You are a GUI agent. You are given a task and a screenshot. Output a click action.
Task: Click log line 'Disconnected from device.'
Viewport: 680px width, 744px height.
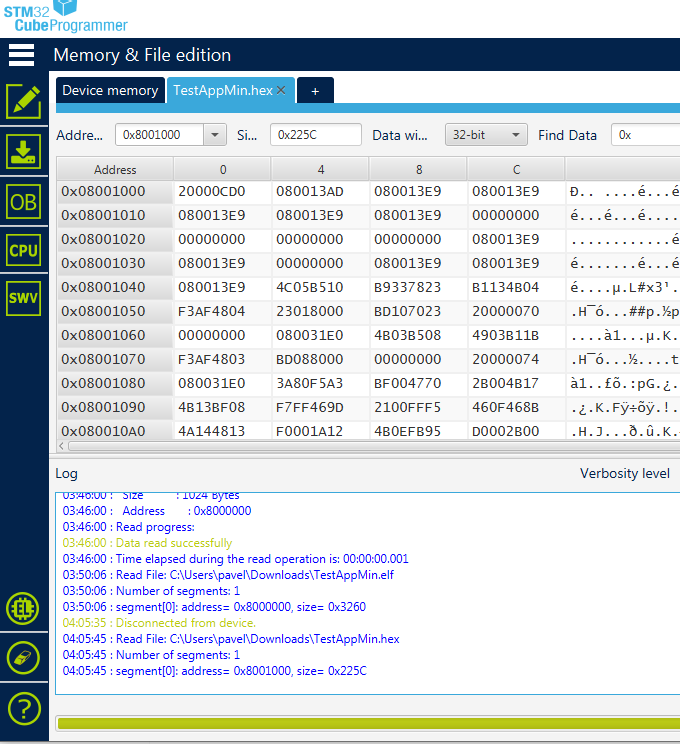click(159, 623)
